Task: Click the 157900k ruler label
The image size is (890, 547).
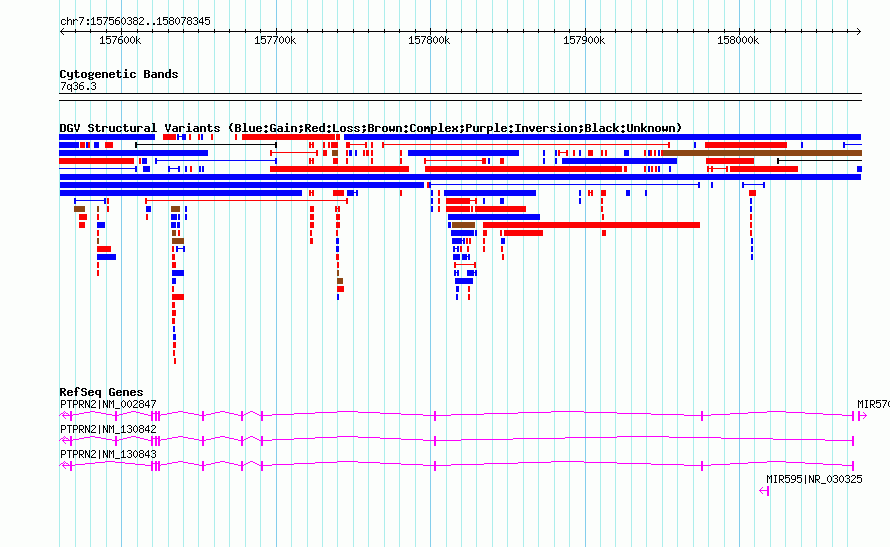Action: coord(584,40)
